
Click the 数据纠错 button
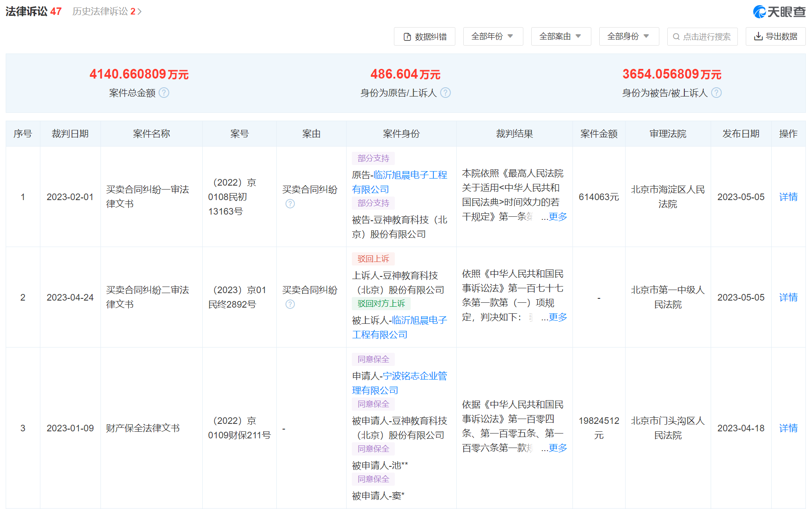[424, 36]
